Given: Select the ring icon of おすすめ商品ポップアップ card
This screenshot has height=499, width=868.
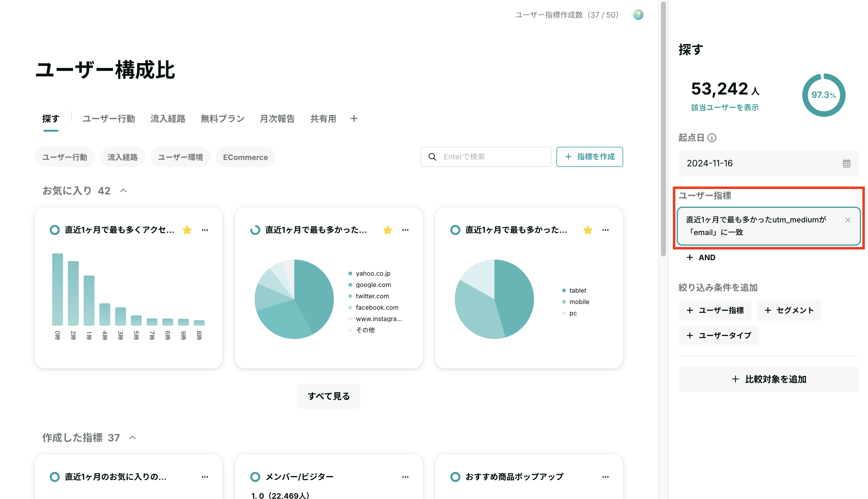Looking at the screenshot, I should click(x=455, y=477).
